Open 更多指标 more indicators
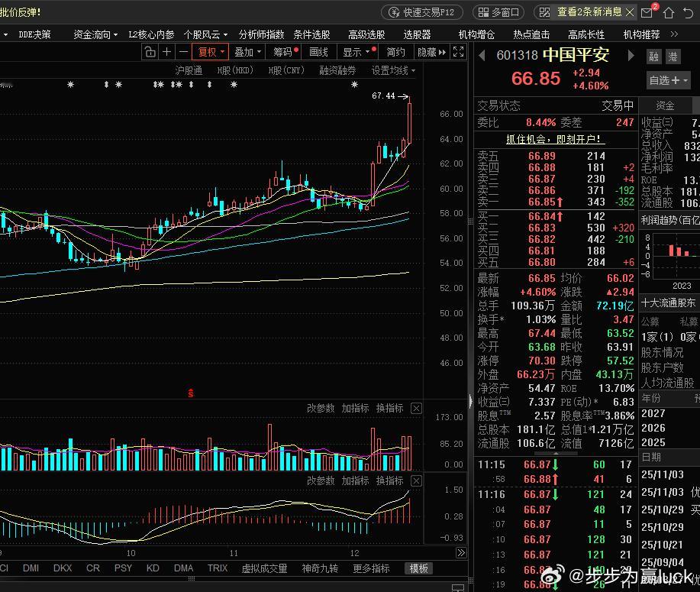Screen dimensions: 700x592 click(x=371, y=568)
